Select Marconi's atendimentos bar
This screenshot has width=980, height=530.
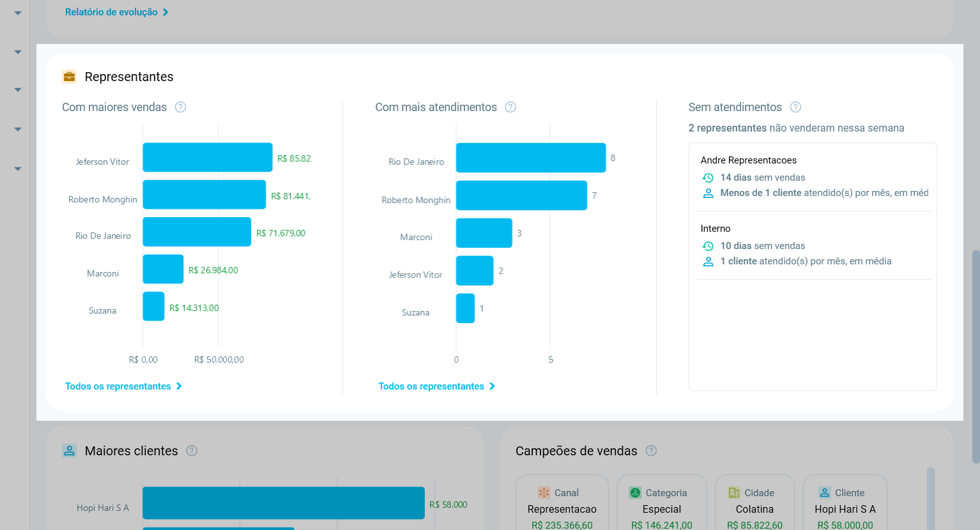(x=484, y=233)
